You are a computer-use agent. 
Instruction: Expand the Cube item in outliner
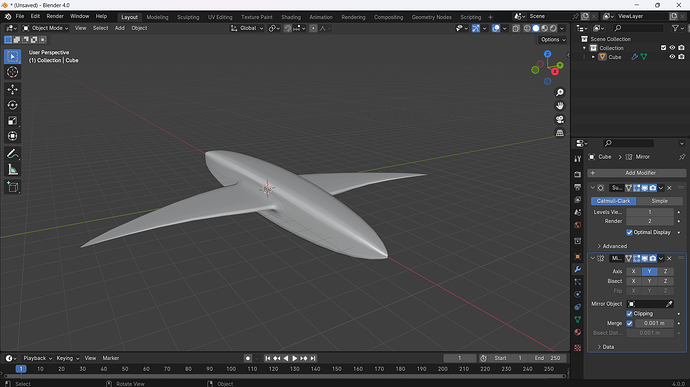[x=593, y=57]
